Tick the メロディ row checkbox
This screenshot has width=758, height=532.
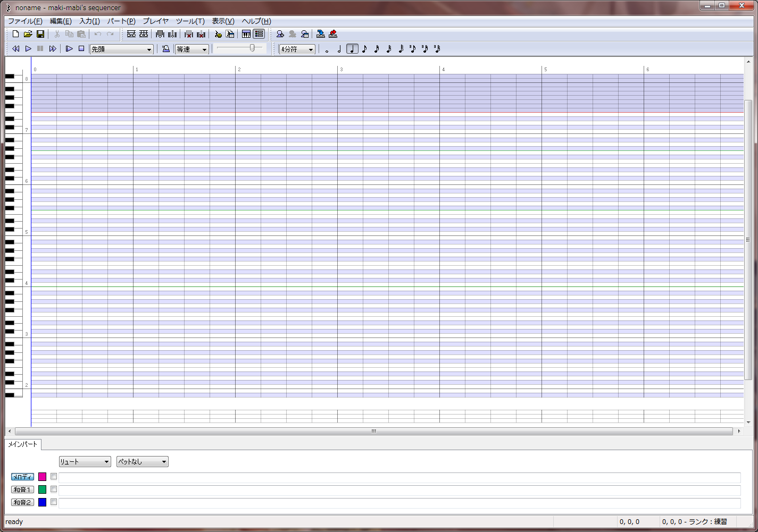54,477
